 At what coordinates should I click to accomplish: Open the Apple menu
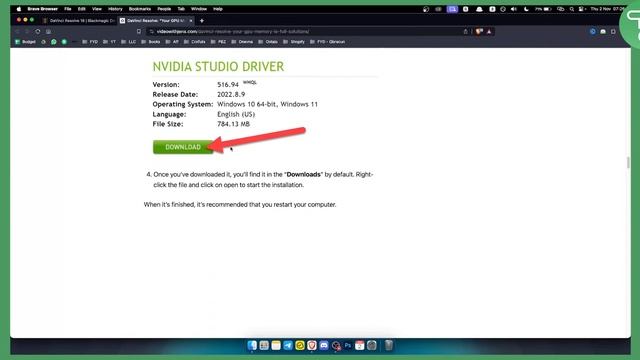coord(19,9)
